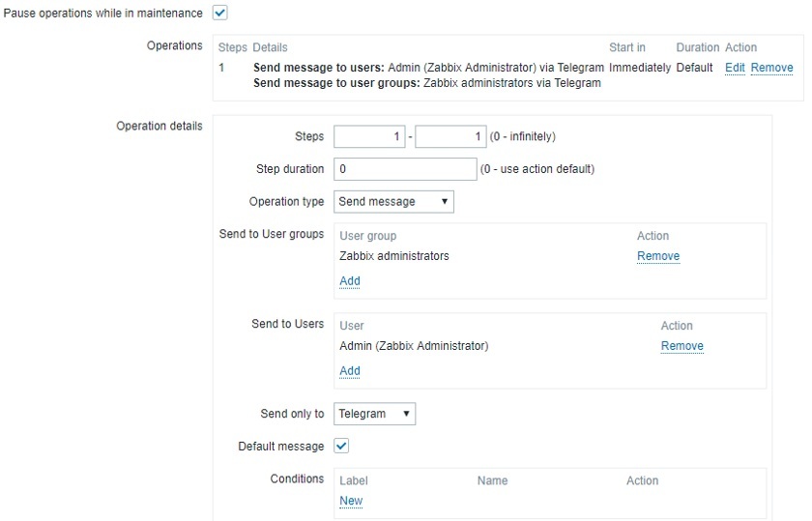Edit operation step 1
Screen dimensions: 812x521
[735, 68]
